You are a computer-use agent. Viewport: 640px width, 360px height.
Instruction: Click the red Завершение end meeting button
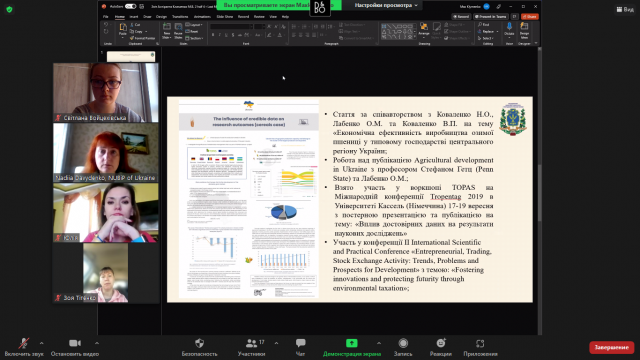coord(611,347)
